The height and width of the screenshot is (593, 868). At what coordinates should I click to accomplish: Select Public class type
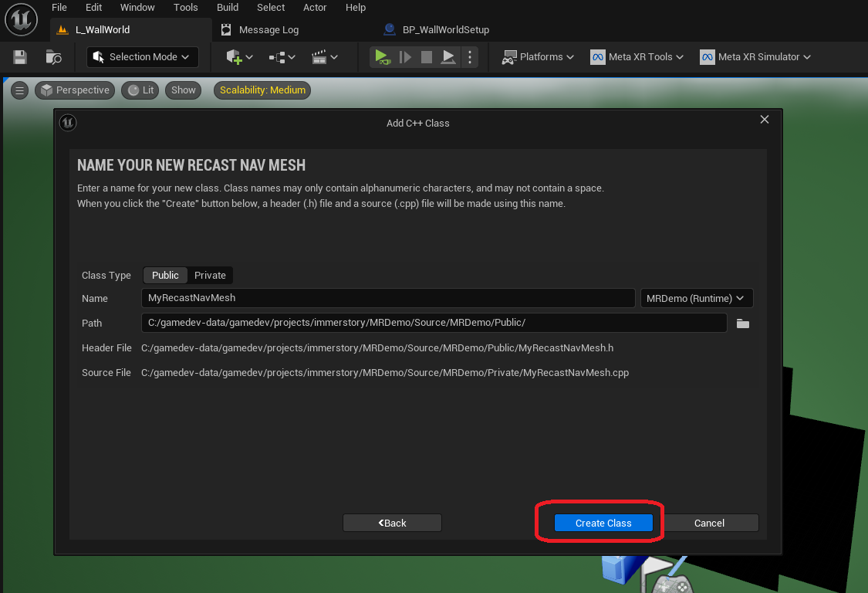point(165,276)
